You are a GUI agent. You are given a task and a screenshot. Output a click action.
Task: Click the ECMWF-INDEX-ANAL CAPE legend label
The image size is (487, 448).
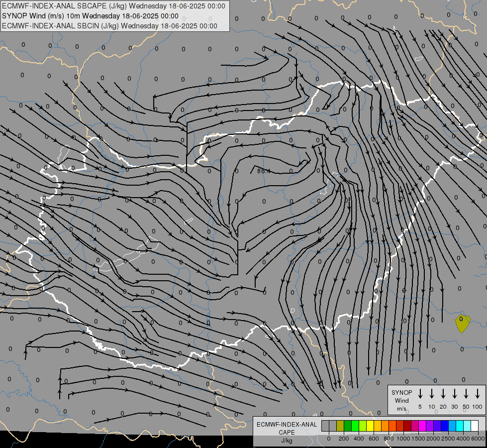(x=287, y=432)
